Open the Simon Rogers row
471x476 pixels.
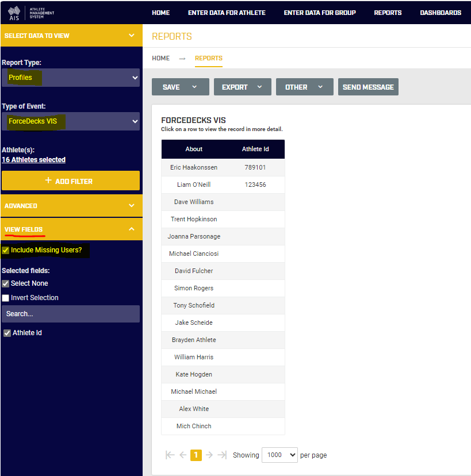[223, 289]
